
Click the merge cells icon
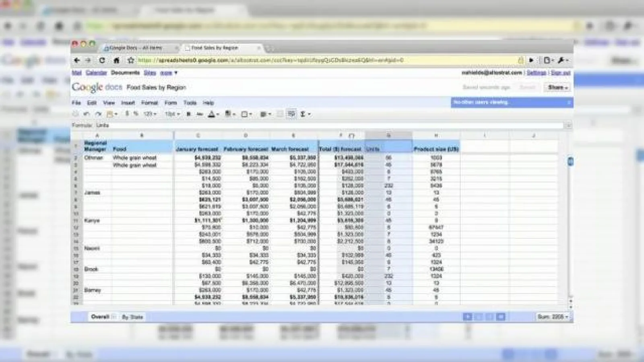click(280, 114)
